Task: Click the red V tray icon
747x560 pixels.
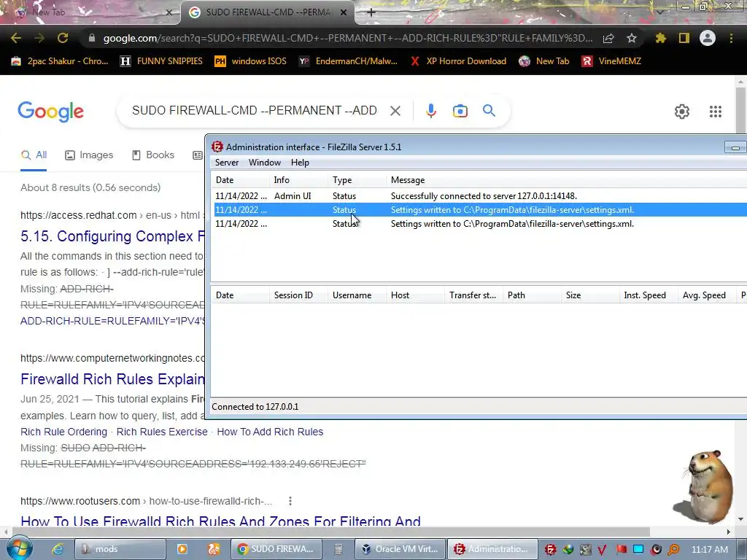Action: 602,550
